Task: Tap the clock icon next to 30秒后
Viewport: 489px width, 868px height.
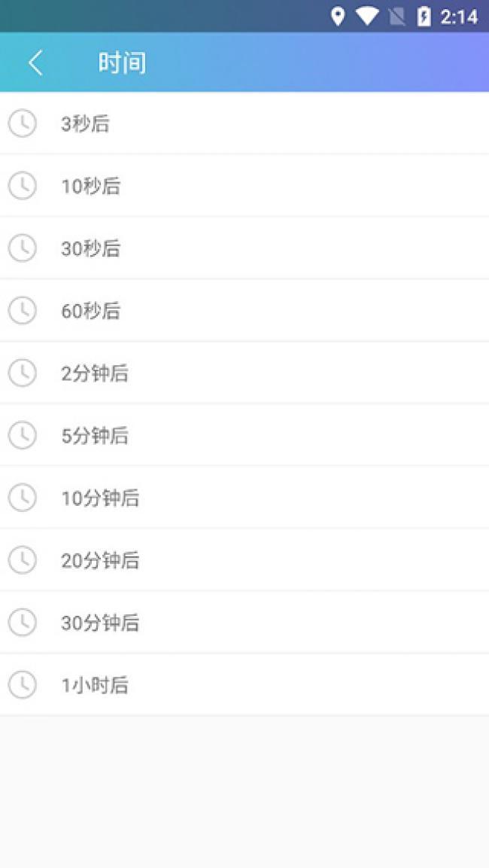Action: (x=22, y=248)
